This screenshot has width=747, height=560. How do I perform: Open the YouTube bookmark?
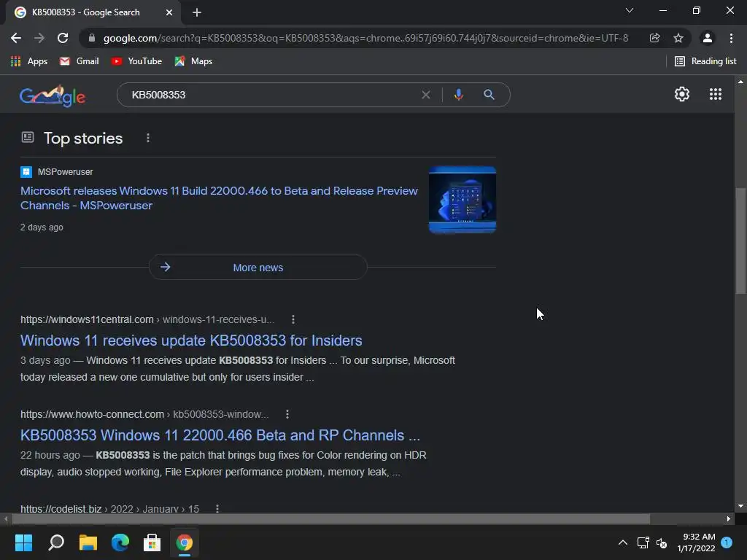coord(136,61)
